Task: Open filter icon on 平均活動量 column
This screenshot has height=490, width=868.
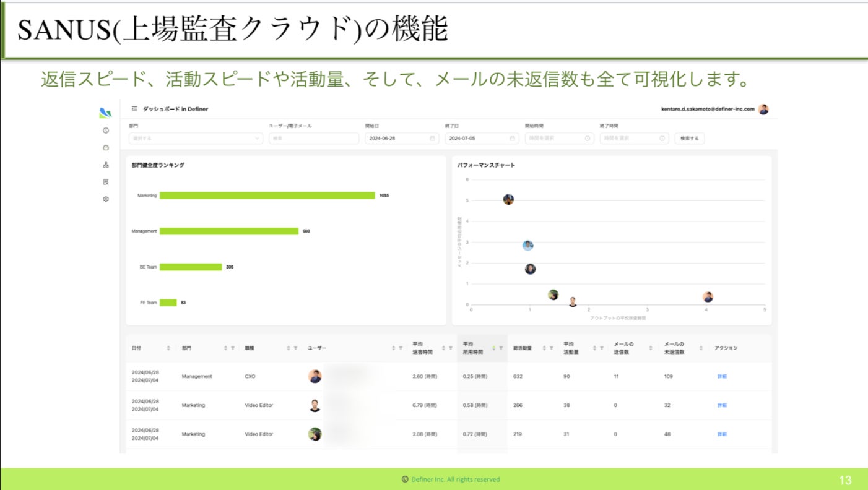Action: [x=601, y=348]
